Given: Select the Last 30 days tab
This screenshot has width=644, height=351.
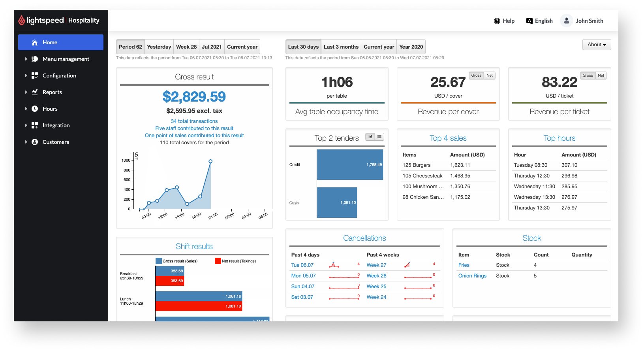Looking at the screenshot, I should 303,47.
